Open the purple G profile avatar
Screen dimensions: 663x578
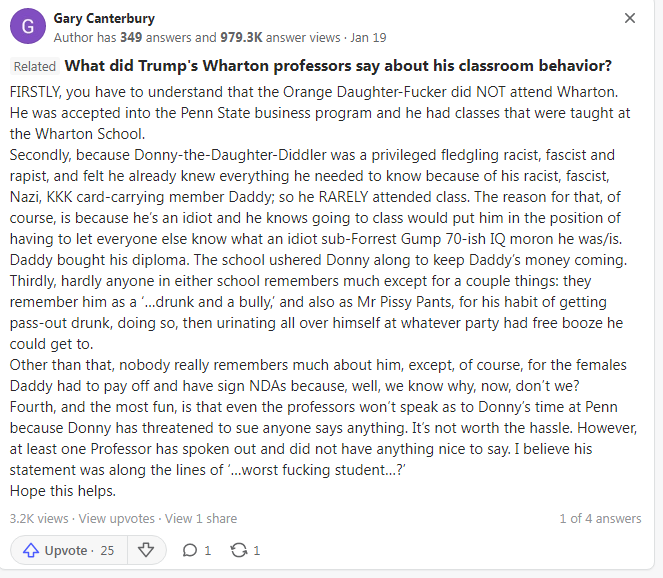(x=27, y=27)
